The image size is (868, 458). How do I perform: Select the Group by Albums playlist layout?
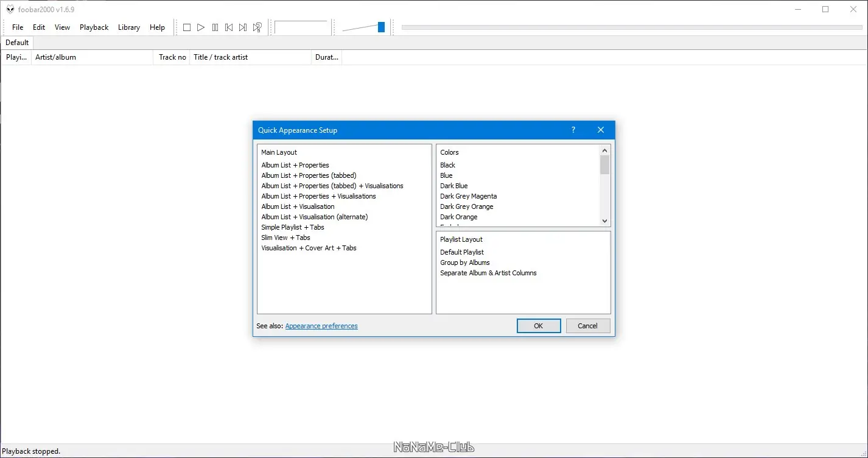465,262
